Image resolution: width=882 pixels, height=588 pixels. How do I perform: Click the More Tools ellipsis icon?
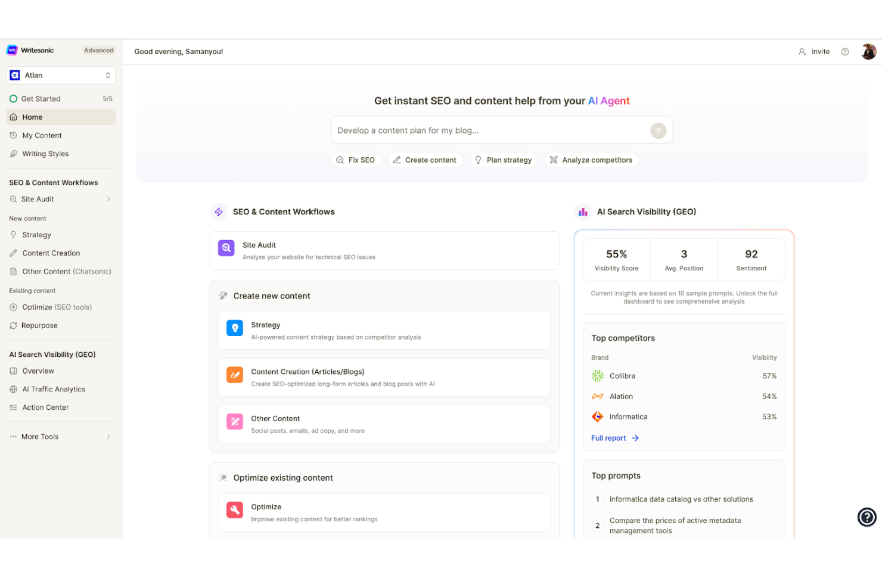[13, 437]
